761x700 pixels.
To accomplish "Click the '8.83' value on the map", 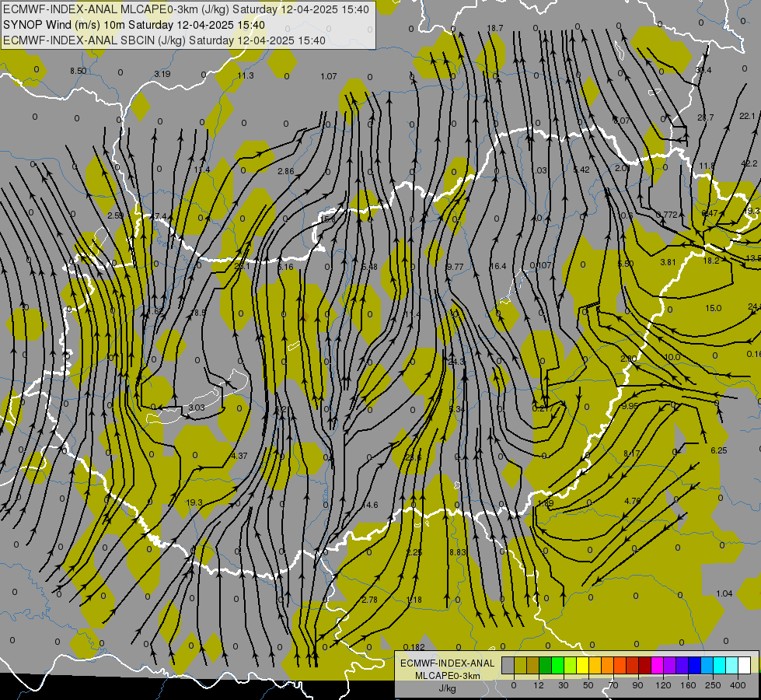I will pyautogui.click(x=458, y=552).
